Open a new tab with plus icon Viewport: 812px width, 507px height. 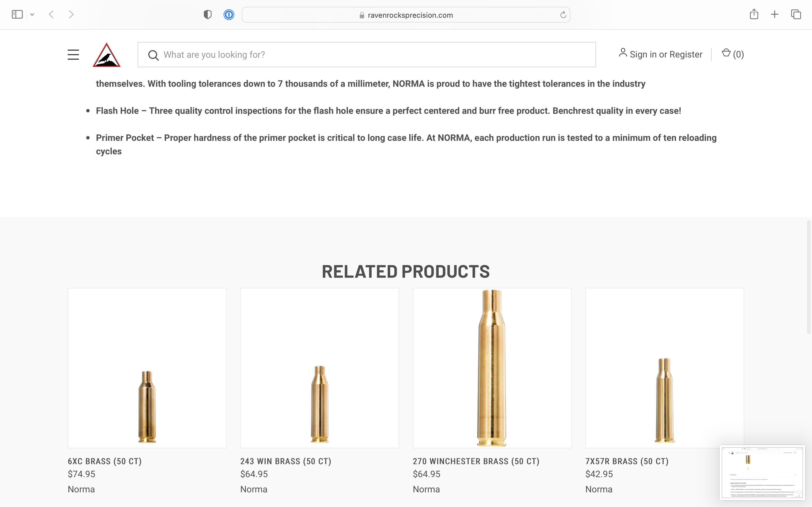tap(775, 14)
